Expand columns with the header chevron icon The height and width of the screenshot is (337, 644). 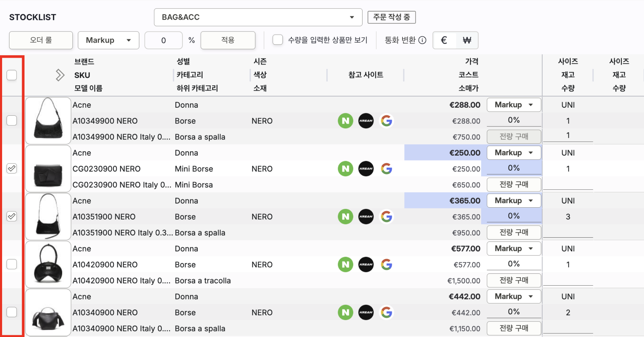60,75
